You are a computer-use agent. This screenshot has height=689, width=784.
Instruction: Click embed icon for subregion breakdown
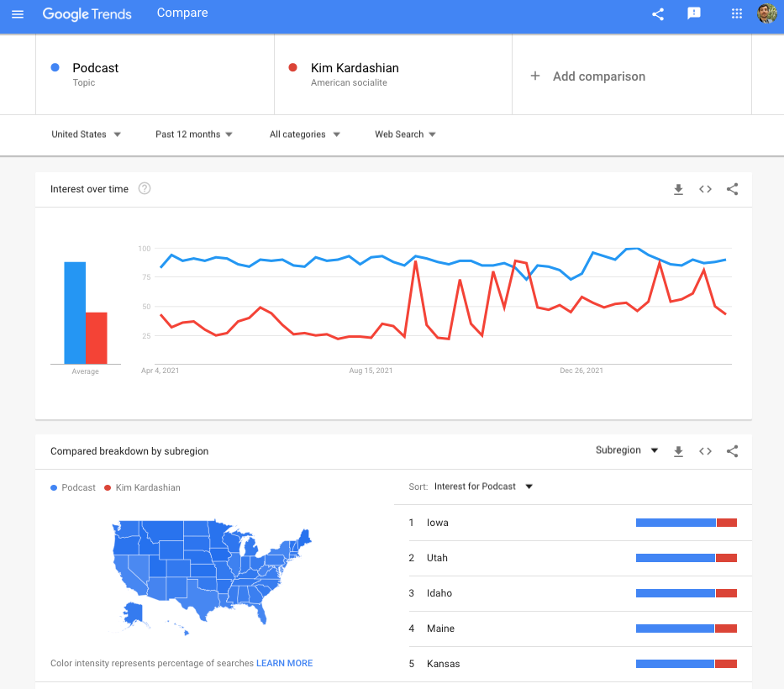pos(706,451)
